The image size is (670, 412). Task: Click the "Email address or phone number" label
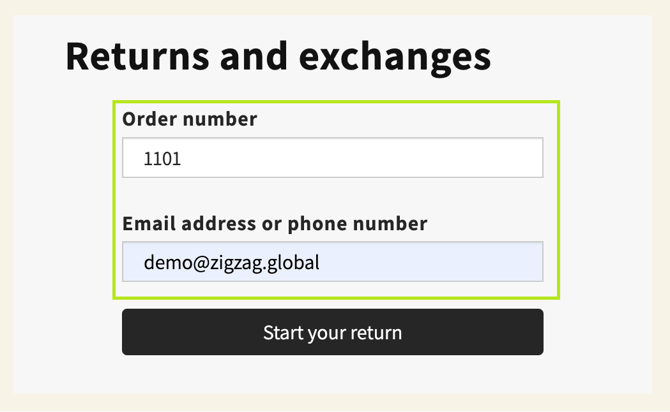pyautogui.click(x=274, y=223)
